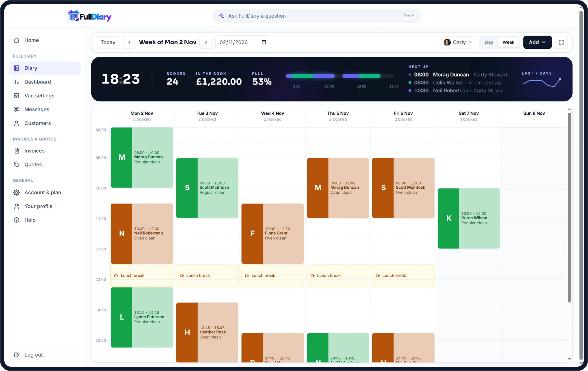The height and width of the screenshot is (371, 588).
Task: Click the M avatar on Monday's Morag Duncan booking
Action: (122, 157)
